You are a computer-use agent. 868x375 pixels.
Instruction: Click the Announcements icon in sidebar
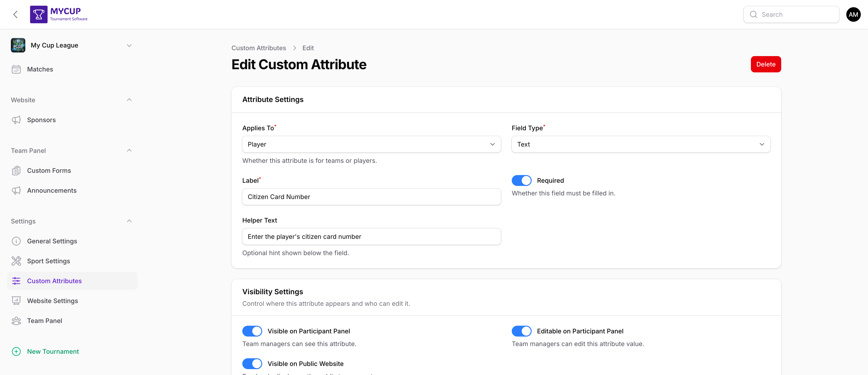point(17,190)
